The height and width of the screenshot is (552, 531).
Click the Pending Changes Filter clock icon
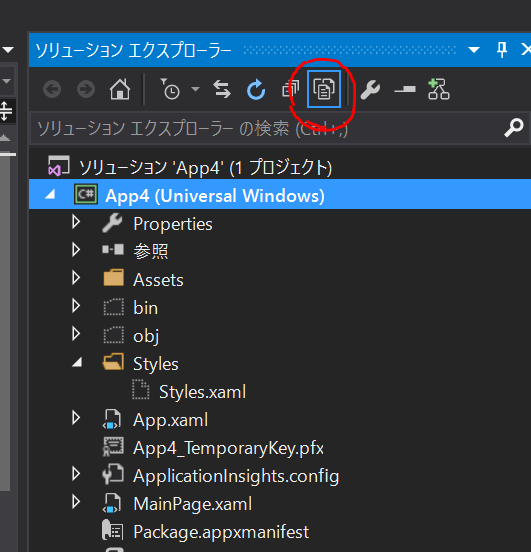(x=171, y=89)
